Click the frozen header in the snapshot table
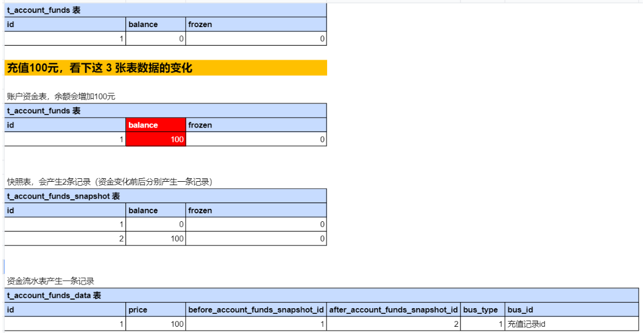 coord(256,211)
